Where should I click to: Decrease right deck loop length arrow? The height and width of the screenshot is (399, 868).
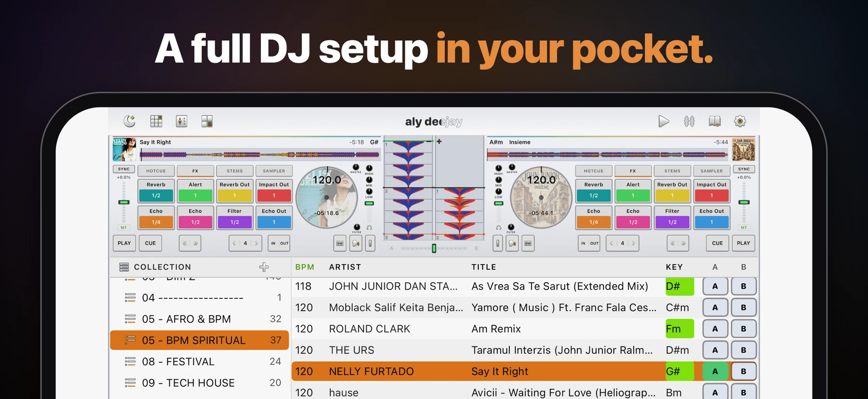click(x=611, y=243)
